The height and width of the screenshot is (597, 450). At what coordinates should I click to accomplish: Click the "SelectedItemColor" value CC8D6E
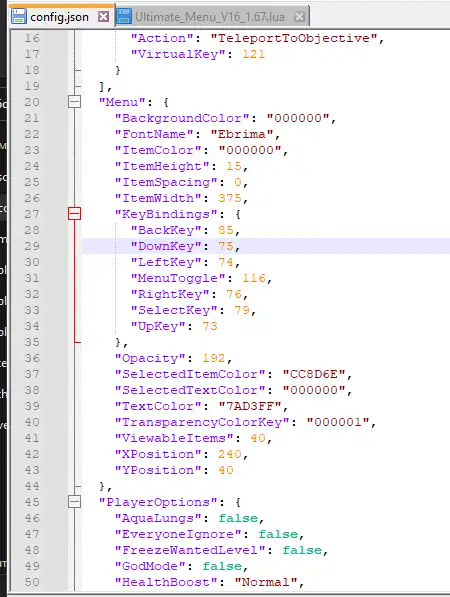(314, 374)
